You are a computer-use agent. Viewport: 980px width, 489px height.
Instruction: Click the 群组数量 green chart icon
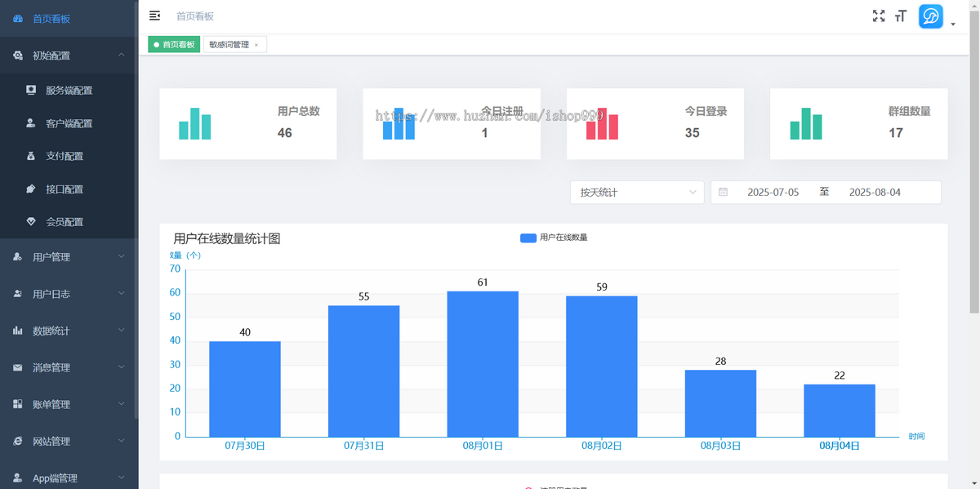point(806,123)
